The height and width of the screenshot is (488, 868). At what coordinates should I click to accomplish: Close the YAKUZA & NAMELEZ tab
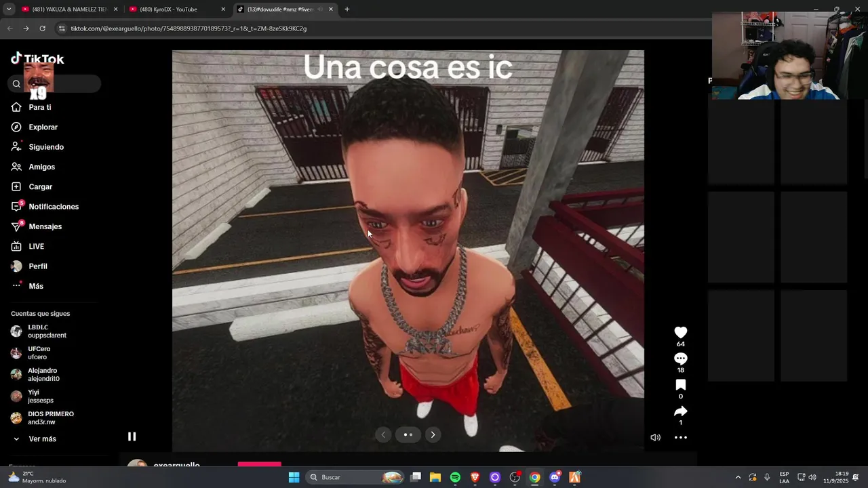[115, 9]
